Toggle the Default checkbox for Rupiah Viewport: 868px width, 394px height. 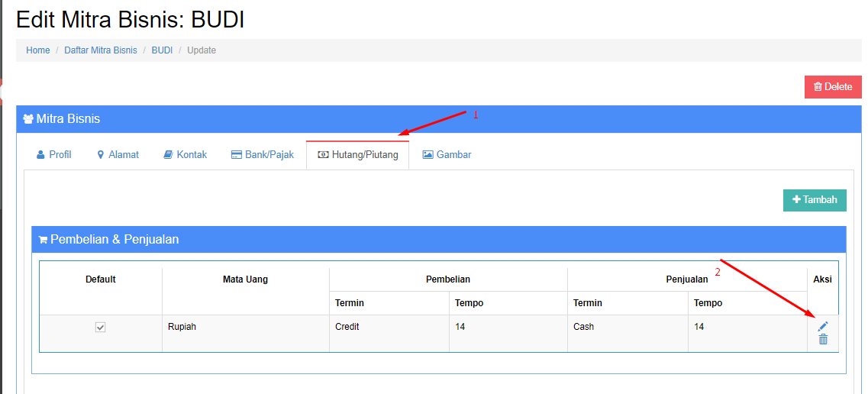click(x=100, y=328)
